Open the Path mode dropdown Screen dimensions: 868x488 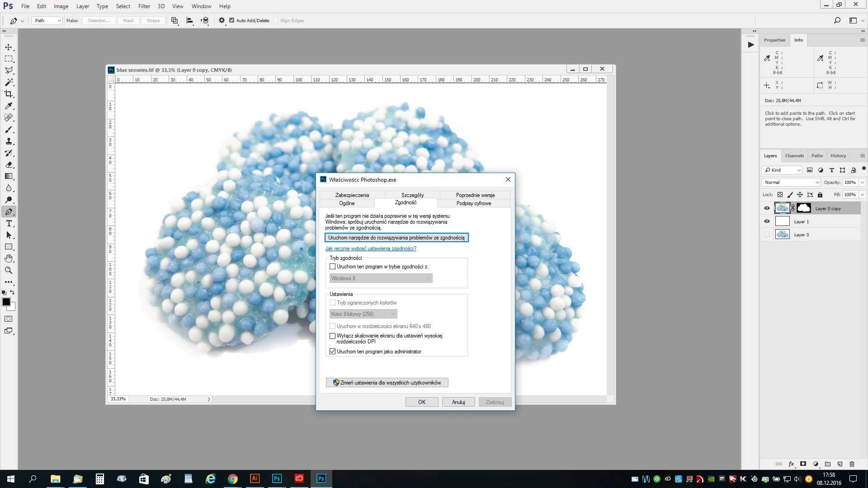coord(47,20)
